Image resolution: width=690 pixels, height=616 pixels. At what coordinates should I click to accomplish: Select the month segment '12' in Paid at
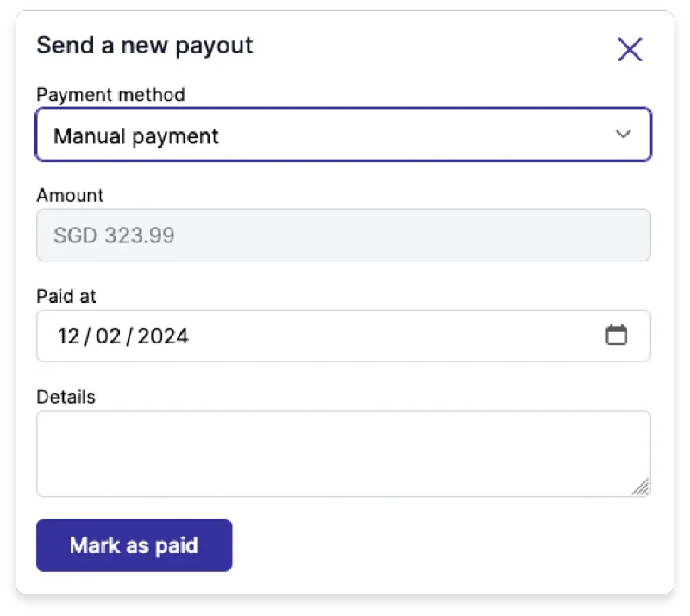[x=68, y=336]
